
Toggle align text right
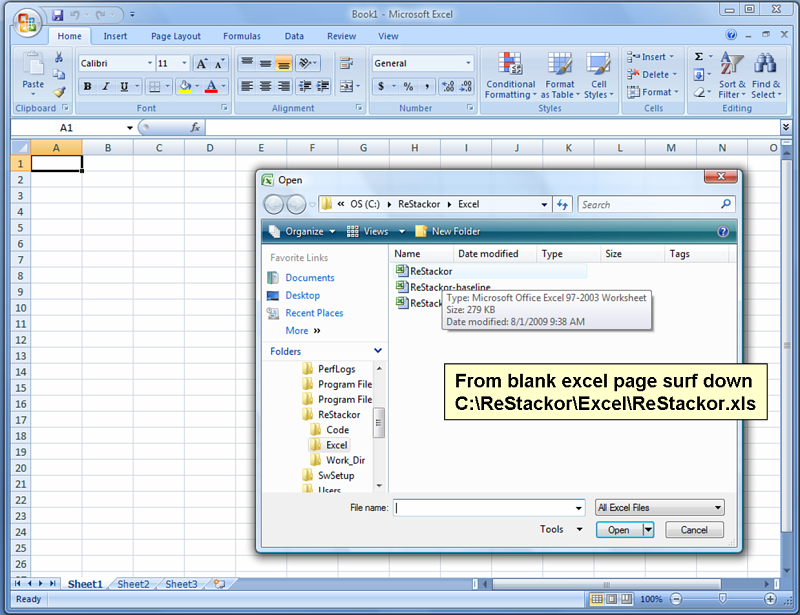click(284, 86)
